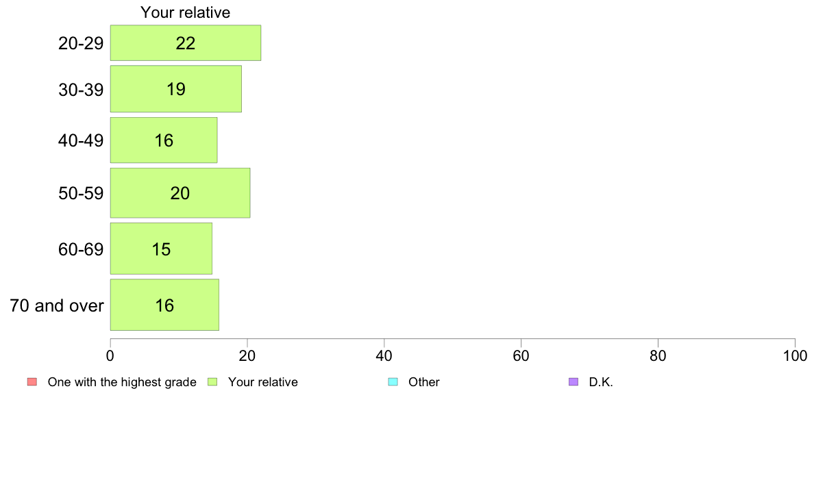Click the '70 and over' axis label
814x504 pixels.
57,305
